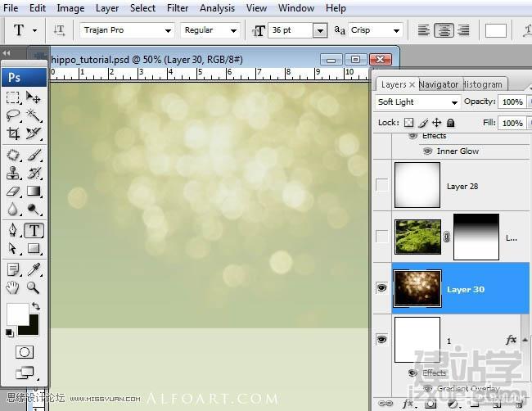Enable lock all
The height and width of the screenshot is (411, 532).
pos(451,123)
